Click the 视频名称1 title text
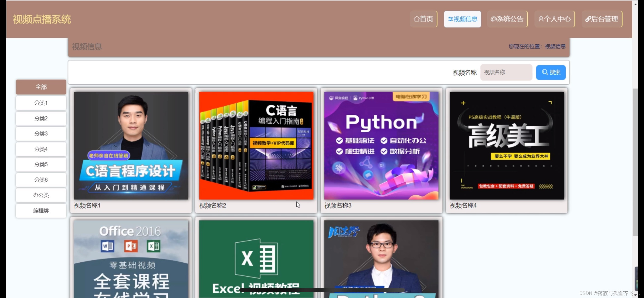Screen dimensions: 644x298 click(87, 206)
